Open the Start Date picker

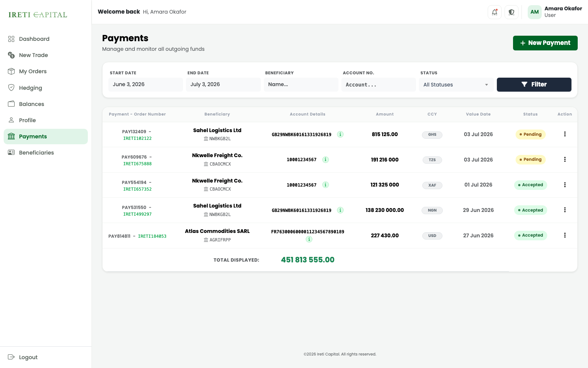[x=146, y=85]
